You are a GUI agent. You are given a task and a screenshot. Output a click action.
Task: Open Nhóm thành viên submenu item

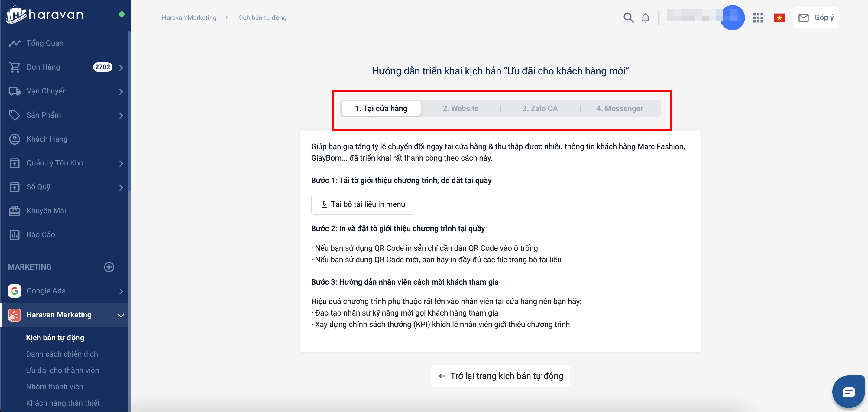pos(55,386)
